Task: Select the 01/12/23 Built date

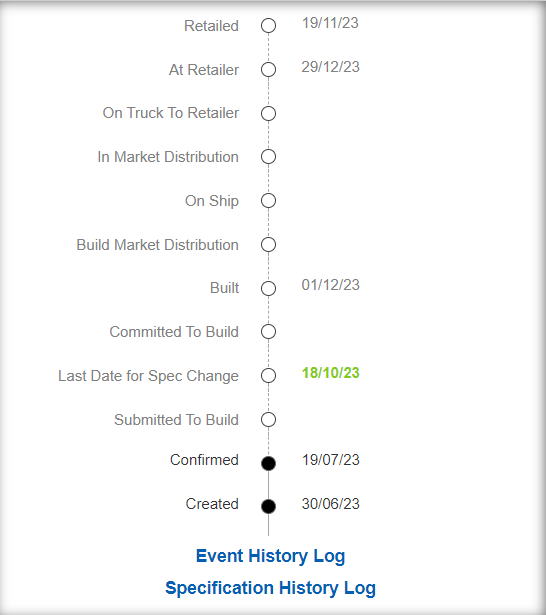Action: click(x=330, y=285)
